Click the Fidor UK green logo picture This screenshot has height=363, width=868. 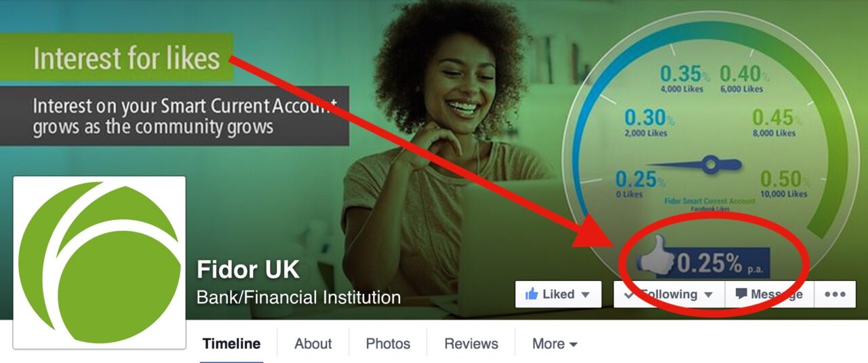[x=100, y=263]
